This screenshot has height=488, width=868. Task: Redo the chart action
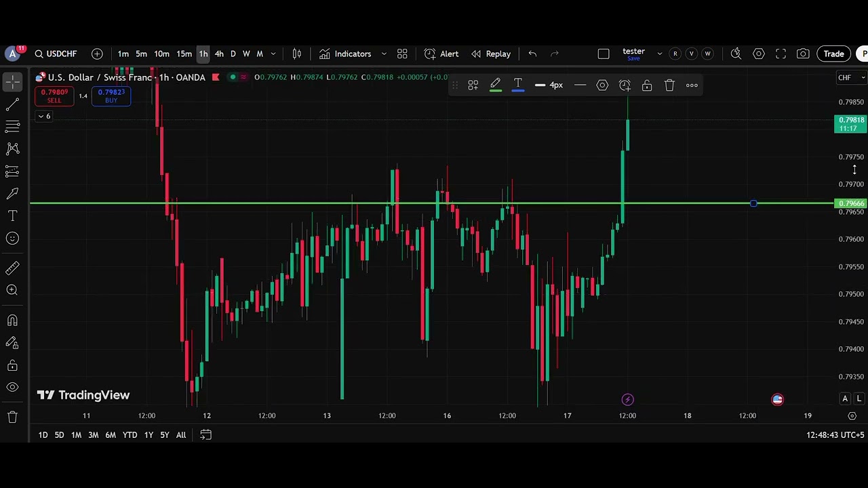[x=555, y=54]
